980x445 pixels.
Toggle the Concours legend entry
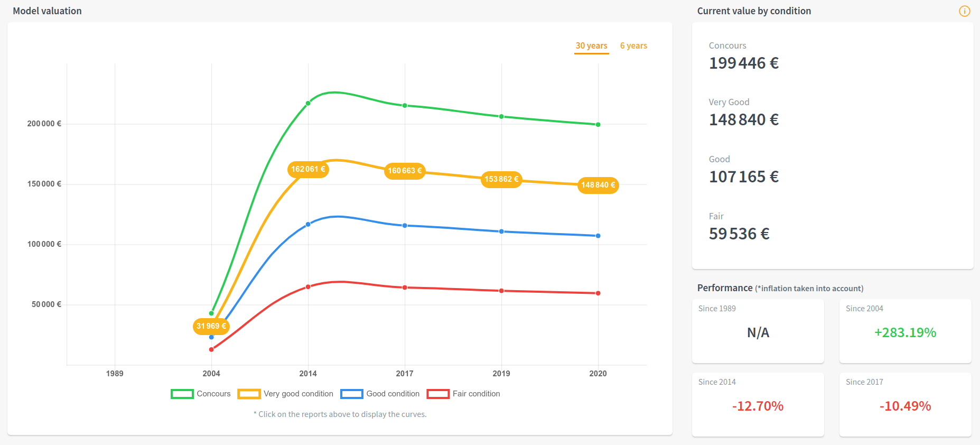coord(201,394)
